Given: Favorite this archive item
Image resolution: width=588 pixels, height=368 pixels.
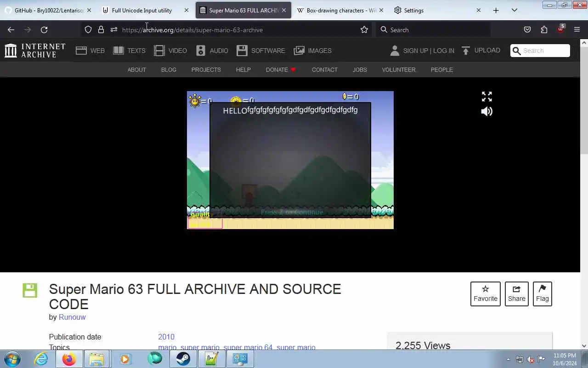Looking at the screenshot, I should pos(486,294).
